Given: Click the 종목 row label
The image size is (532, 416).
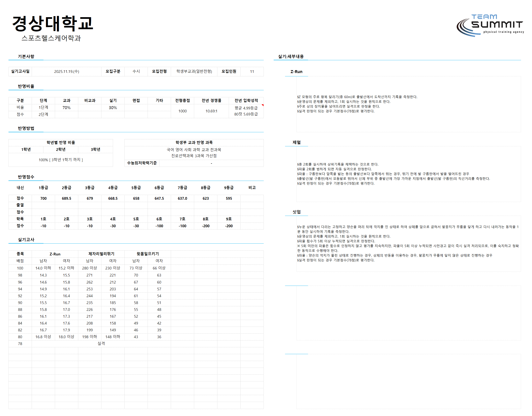Looking at the screenshot, I should point(20,254).
